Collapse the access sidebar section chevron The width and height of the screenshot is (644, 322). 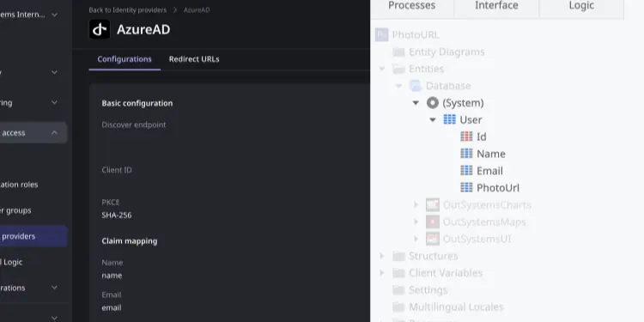point(54,132)
